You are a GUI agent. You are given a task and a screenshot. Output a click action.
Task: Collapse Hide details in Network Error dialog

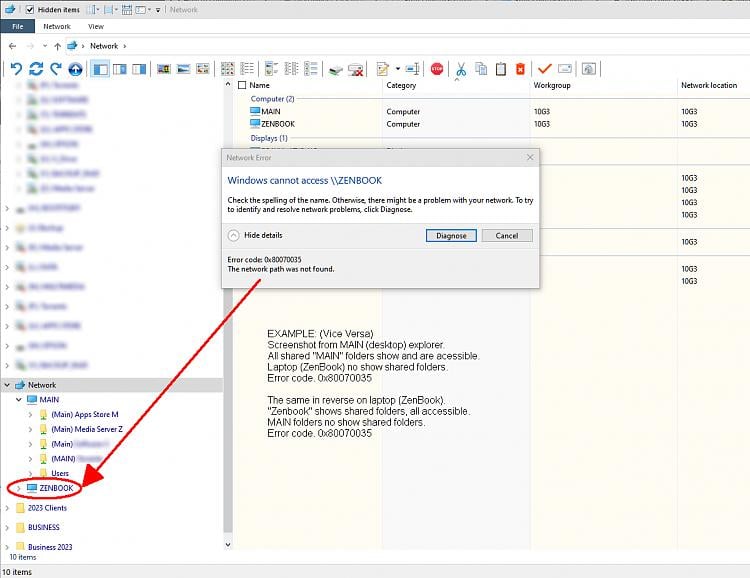(x=233, y=235)
